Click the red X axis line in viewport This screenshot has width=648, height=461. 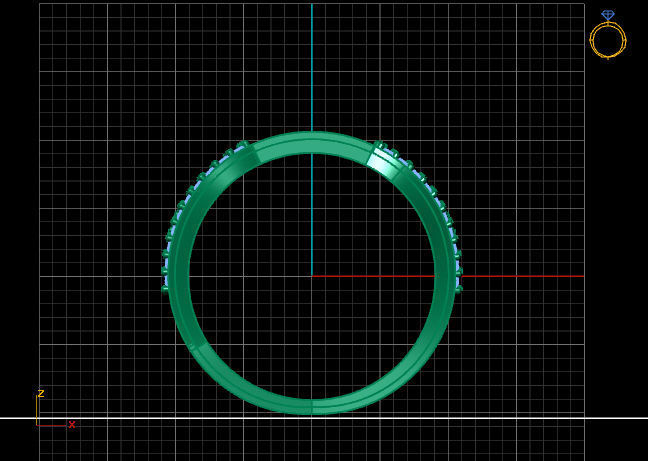coord(448,276)
